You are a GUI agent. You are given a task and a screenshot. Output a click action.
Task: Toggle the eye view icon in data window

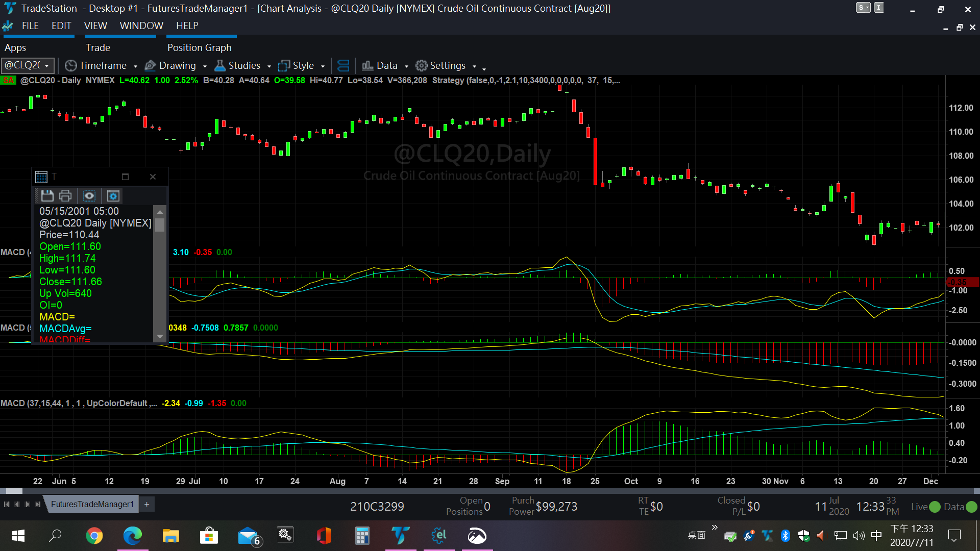pos(89,195)
